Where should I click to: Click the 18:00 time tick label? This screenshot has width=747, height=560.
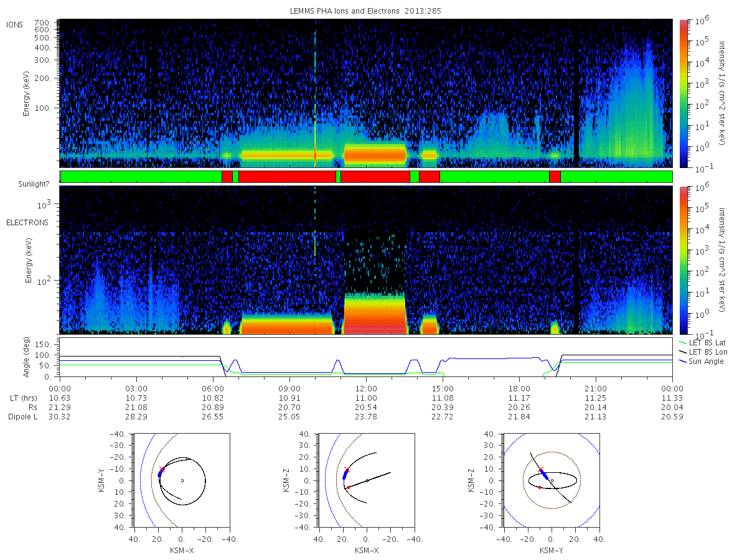click(x=519, y=388)
